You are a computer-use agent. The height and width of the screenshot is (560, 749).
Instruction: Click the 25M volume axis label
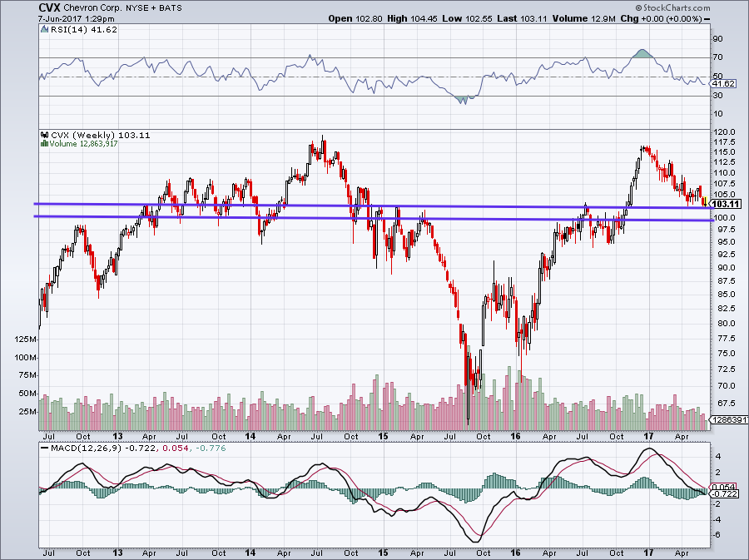point(27,412)
